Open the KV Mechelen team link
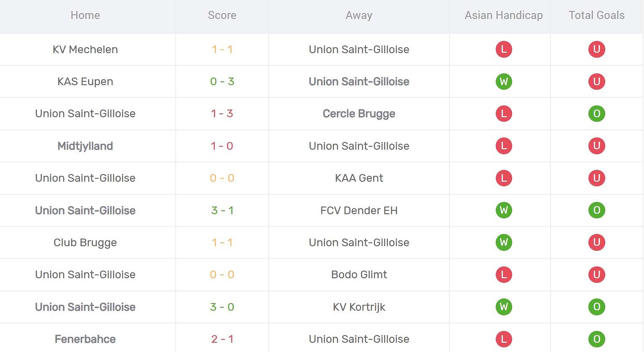This screenshot has width=644, height=352. 86,49
